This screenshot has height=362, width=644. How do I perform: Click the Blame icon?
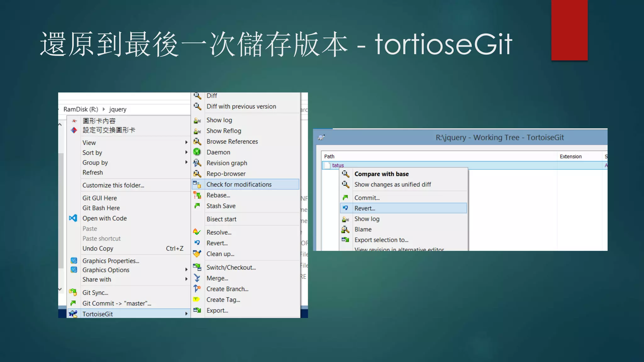coord(346,229)
